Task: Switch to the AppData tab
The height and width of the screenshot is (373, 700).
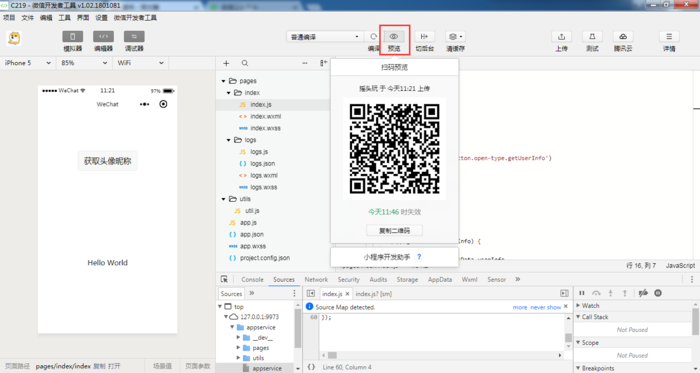Action: pos(440,279)
